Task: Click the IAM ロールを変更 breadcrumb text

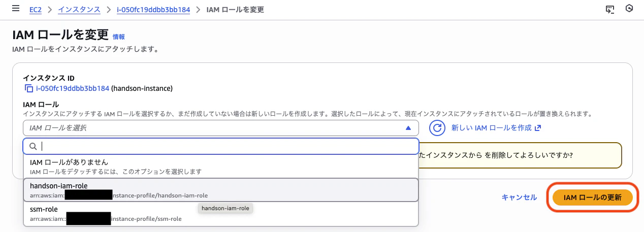Action: coord(235,10)
